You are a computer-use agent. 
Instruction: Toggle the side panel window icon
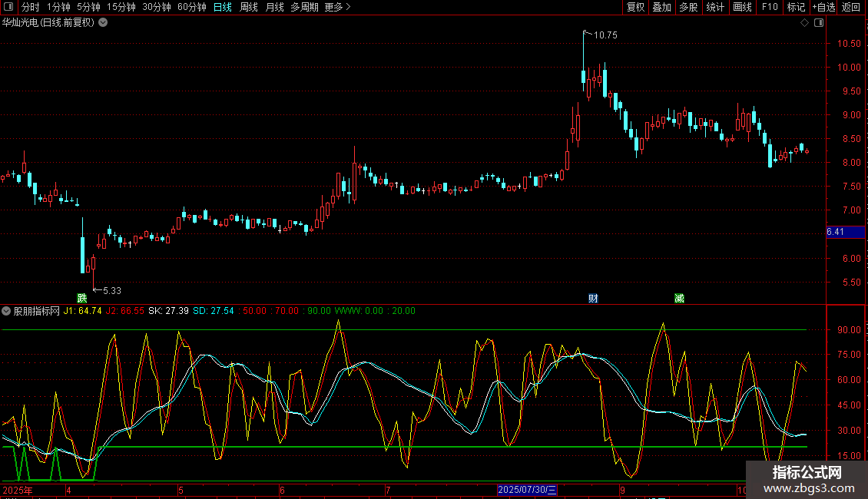coord(819,23)
